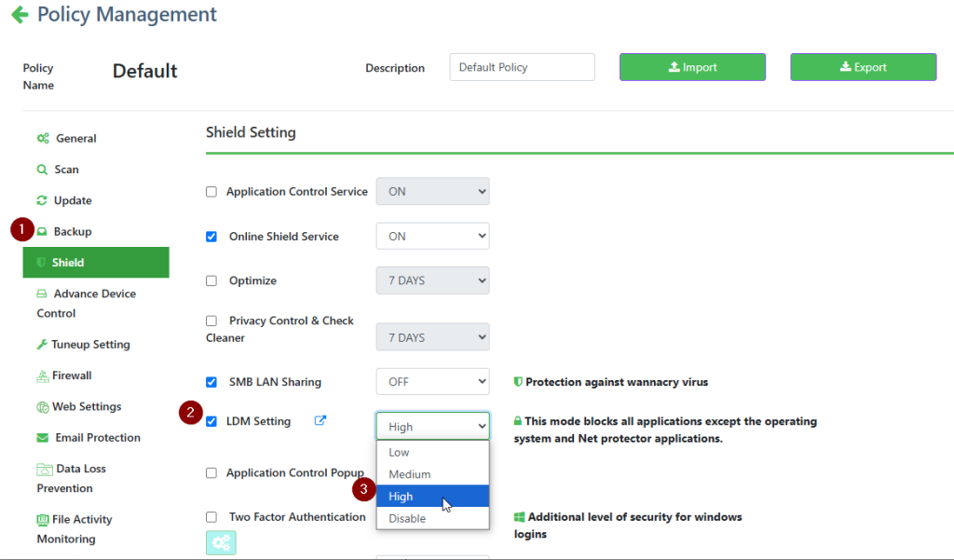Click the green back arrow icon

19,16
